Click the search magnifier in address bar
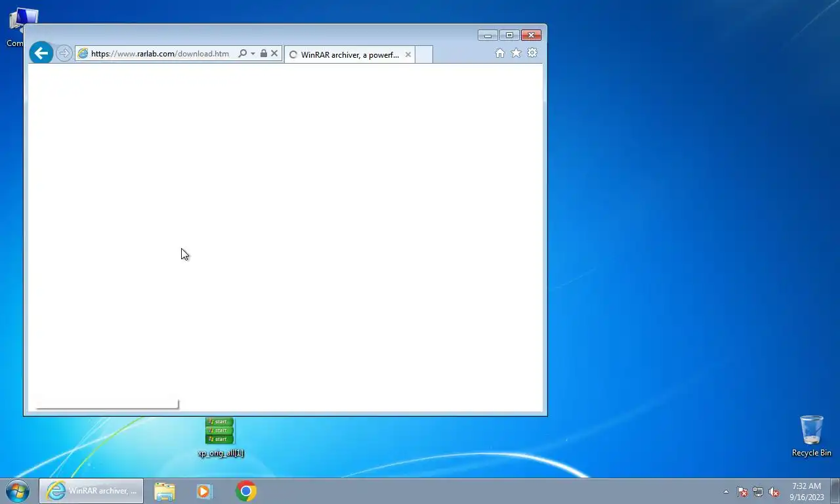This screenshot has height=504, width=840. pyautogui.click(x=242, y=53)
